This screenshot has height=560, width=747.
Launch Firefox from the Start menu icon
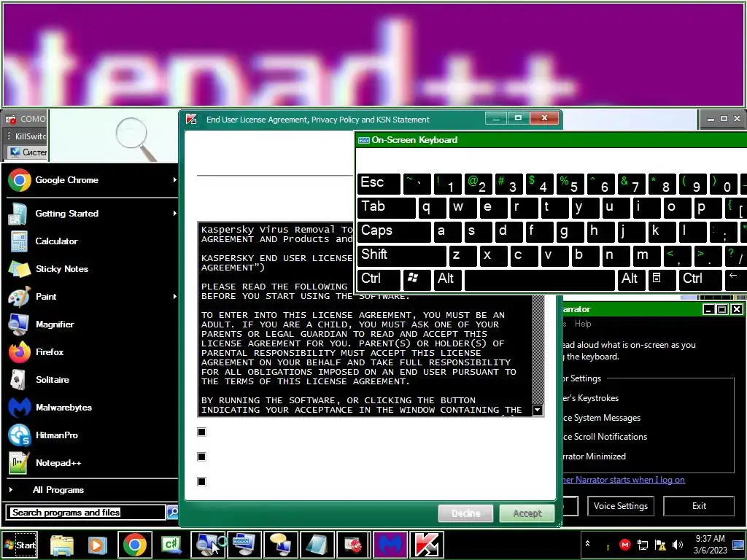(19, 352)
